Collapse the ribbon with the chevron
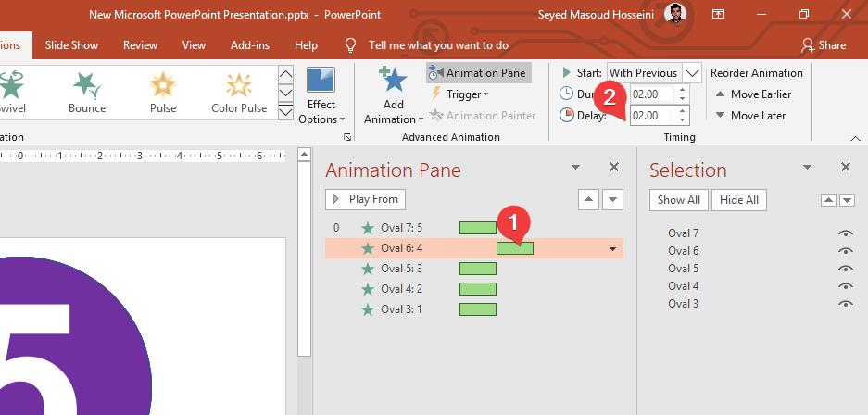 855,138
